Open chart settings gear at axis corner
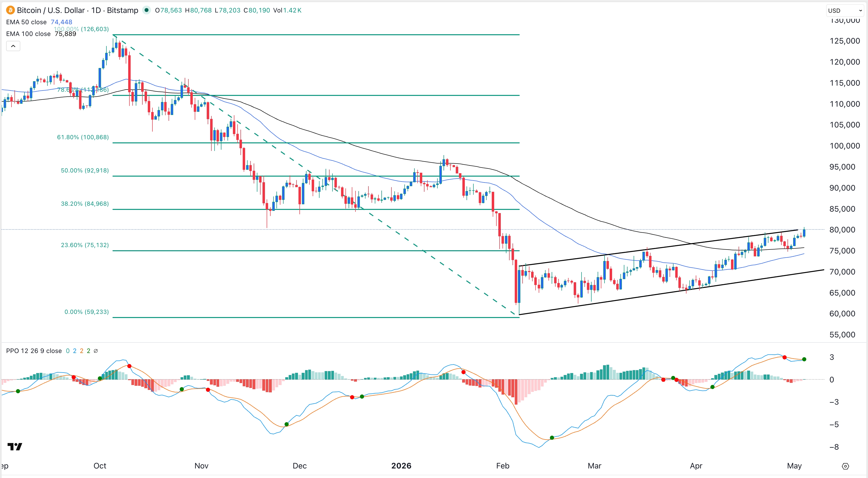The height and width of the screenshot is (478, 868). point(845,466)
